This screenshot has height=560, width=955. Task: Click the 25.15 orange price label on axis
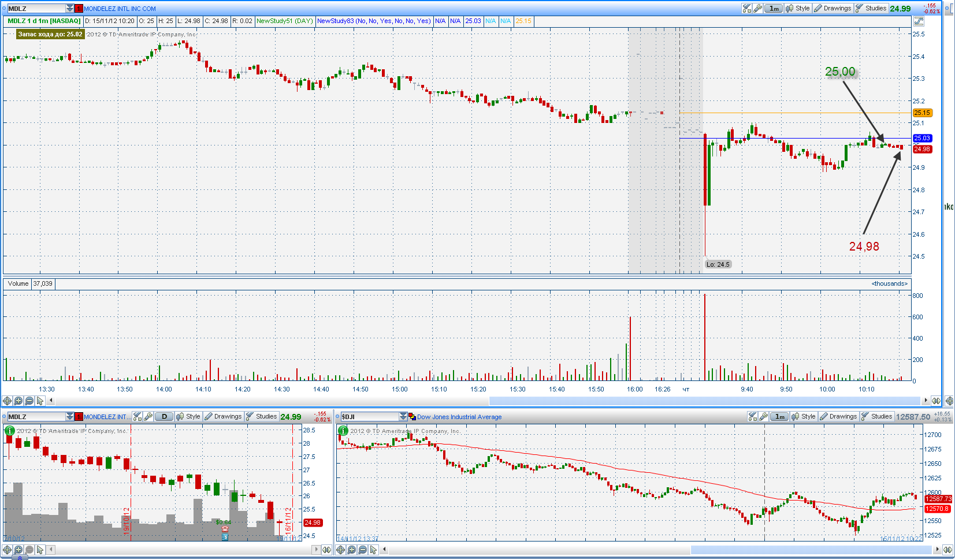pos(922,113)
